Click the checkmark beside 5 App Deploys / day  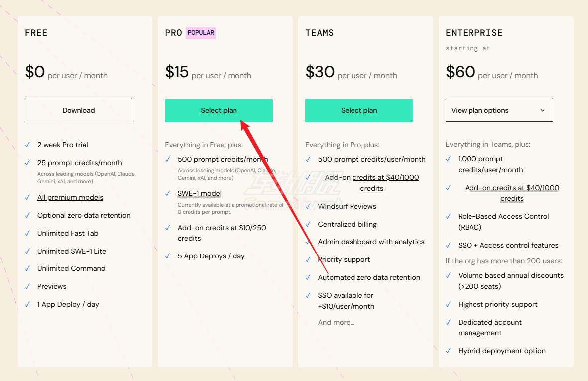168,256
